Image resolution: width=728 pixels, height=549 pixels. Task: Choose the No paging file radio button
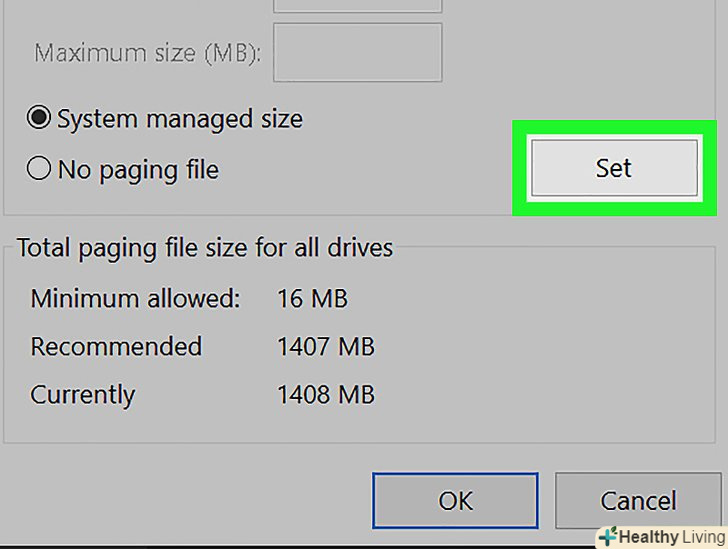coord(40,169)
